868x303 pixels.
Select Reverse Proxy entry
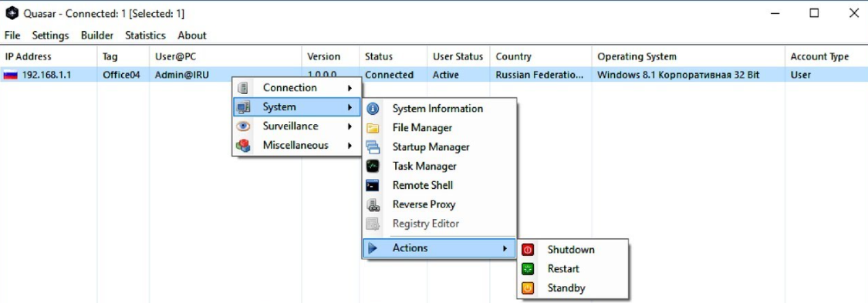(424, 204)
